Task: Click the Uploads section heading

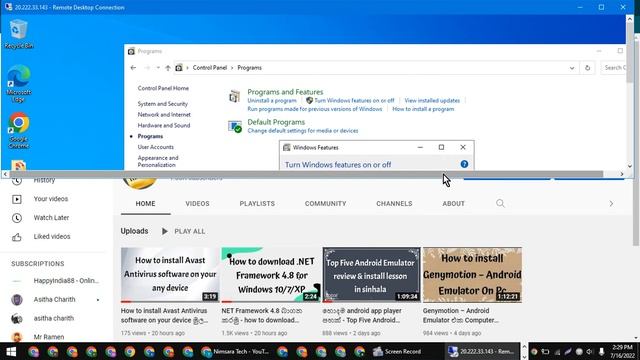Action: [134, 231]
